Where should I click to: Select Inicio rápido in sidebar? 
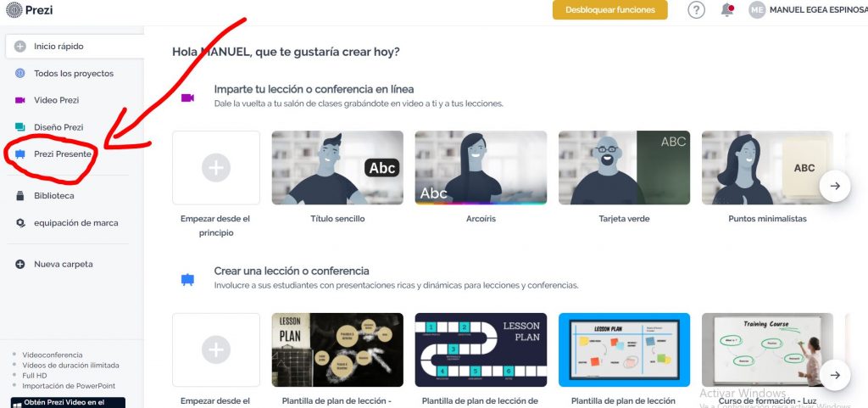point(75,47)
